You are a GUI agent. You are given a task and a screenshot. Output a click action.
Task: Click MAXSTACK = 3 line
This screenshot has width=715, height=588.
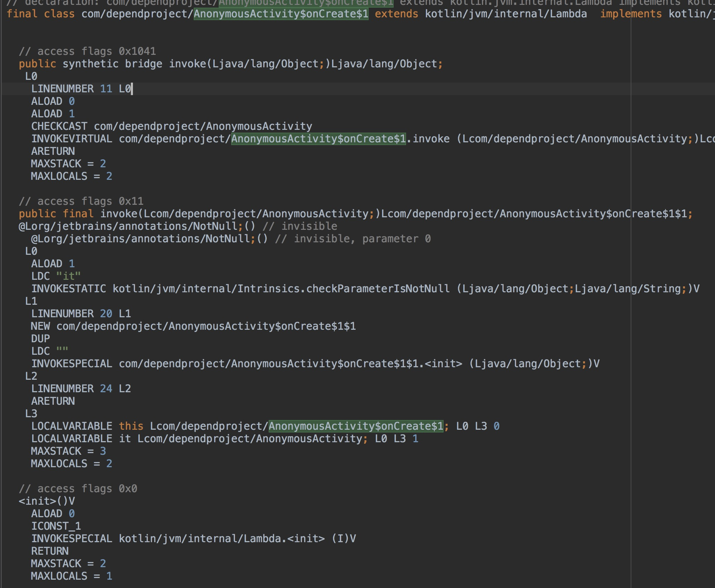(x=68, y=451)
